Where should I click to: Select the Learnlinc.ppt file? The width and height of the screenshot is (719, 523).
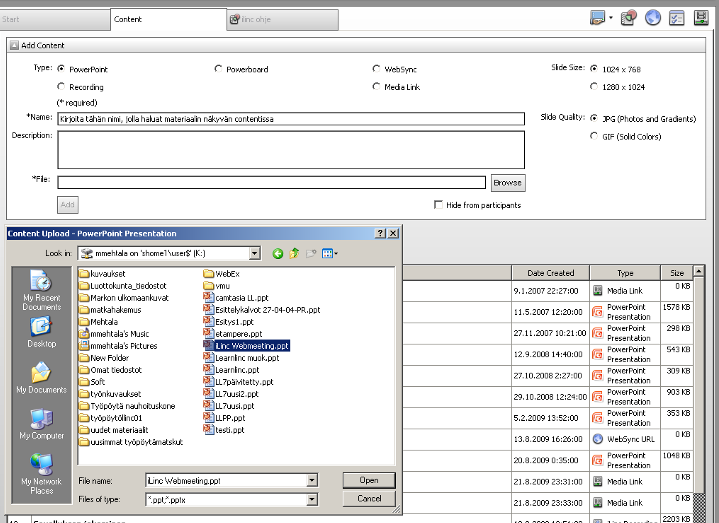[232, 369]
